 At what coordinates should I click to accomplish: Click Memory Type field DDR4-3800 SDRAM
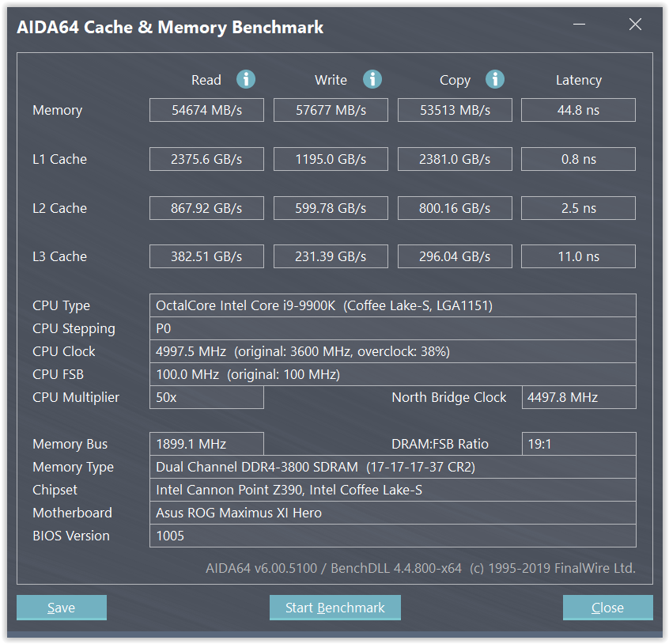393,467
